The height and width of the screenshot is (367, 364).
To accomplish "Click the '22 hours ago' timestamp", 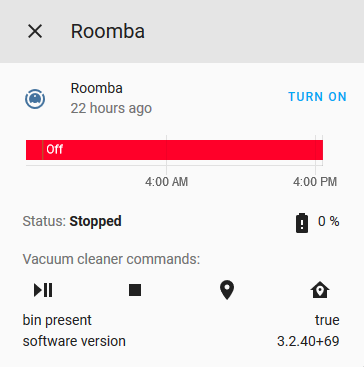I will click(111, 108).
